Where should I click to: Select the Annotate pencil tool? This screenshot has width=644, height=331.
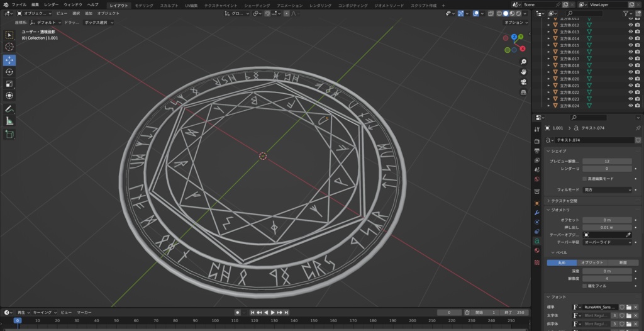(9, 109)
